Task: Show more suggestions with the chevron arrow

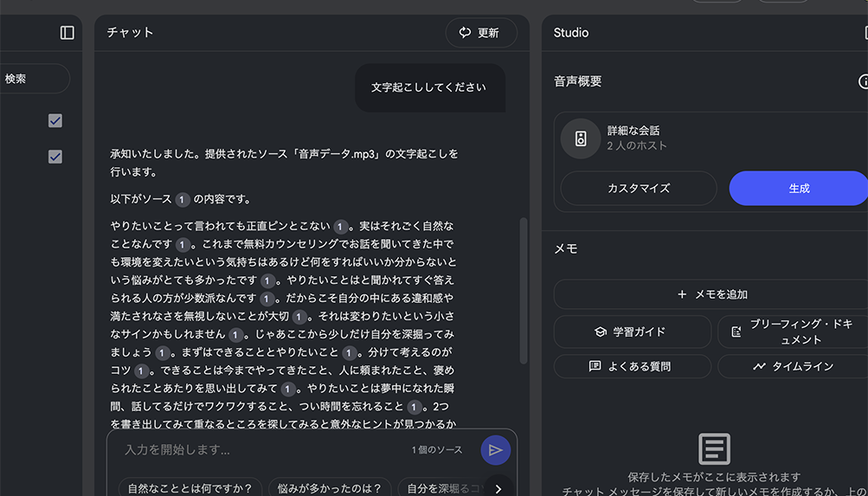Action: coord(498,488)
